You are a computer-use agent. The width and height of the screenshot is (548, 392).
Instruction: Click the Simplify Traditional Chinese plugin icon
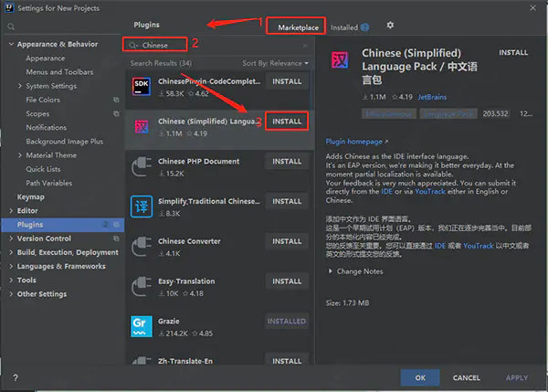[x=142, y=207]
